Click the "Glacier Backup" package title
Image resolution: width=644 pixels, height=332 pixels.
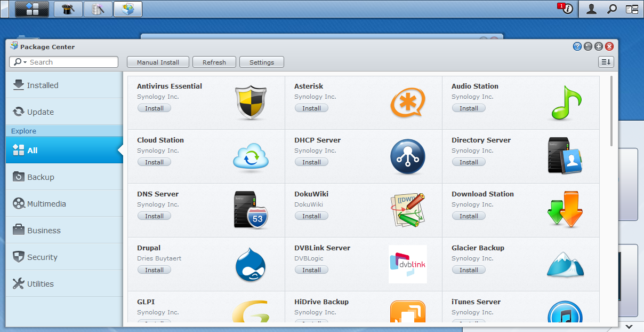[x=478, y=248]
